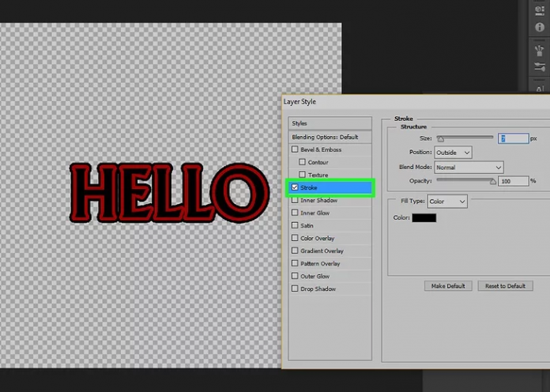
Task: Open the Navigator panel icon at top
Action: tap(541, 9)
